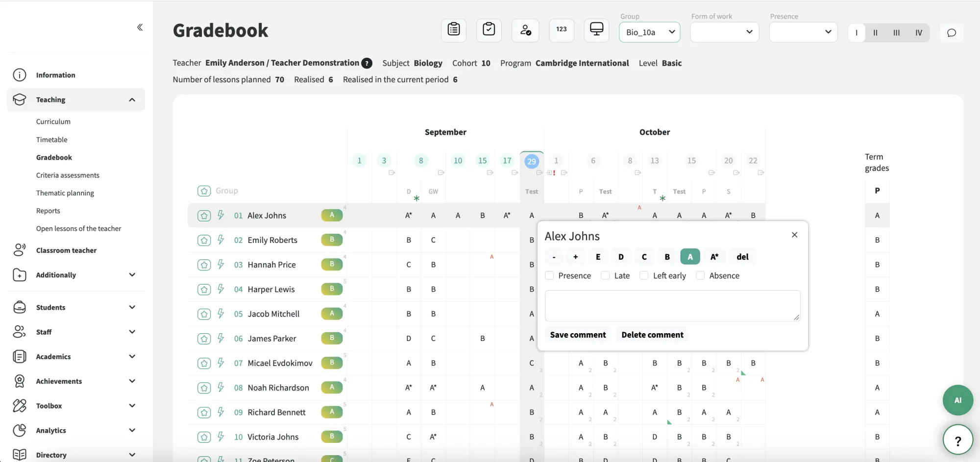Image resolution: width=980 pixels, height=462 pixels.
Task: Open the presentation screen icon
Action: tap(596, 29)
